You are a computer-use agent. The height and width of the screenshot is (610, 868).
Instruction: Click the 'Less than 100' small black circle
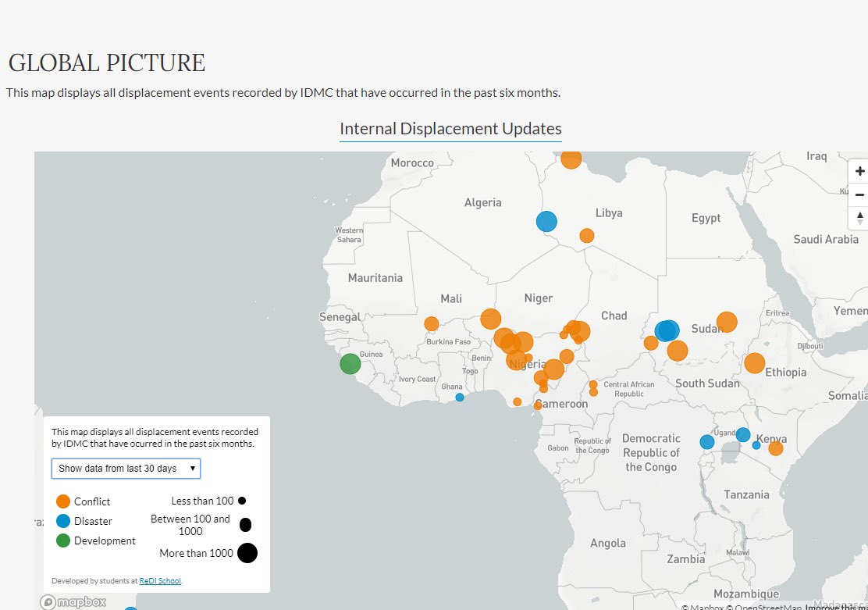pos(242,501)
